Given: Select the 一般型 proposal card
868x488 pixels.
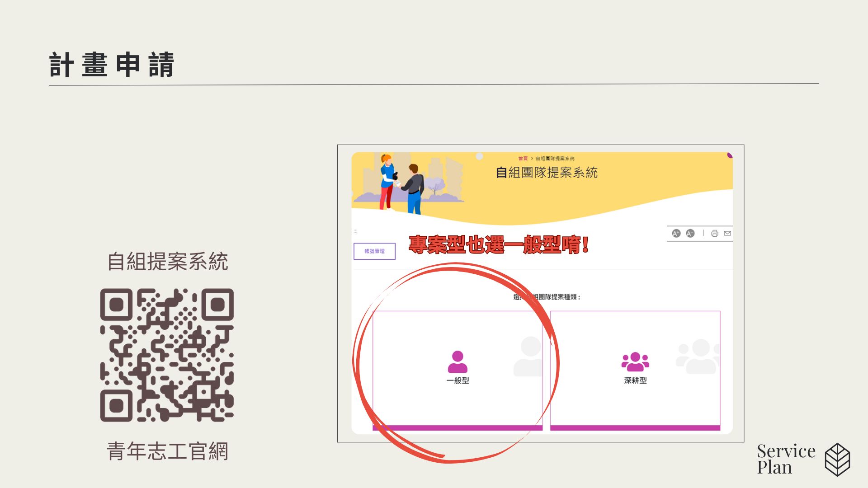Looking at the screenshot, I should (x=458, y=371).
